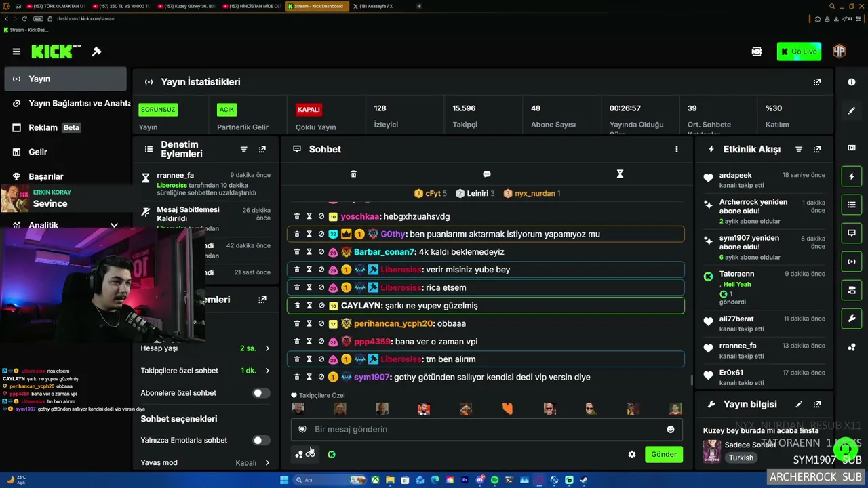Click the Gönder send button
Screen dimensions: 868x488
[x=663, y=455]
